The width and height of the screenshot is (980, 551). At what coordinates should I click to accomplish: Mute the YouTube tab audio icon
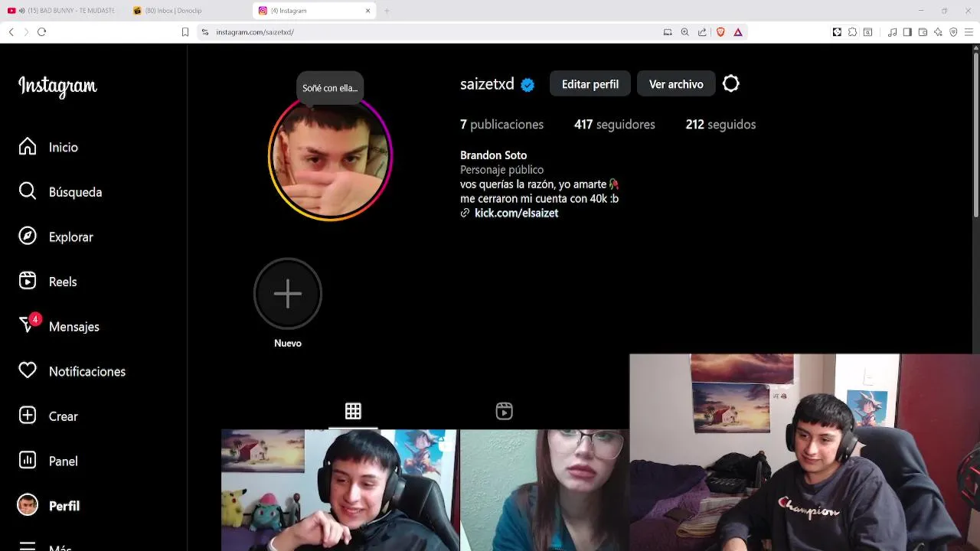click(21, 11)
